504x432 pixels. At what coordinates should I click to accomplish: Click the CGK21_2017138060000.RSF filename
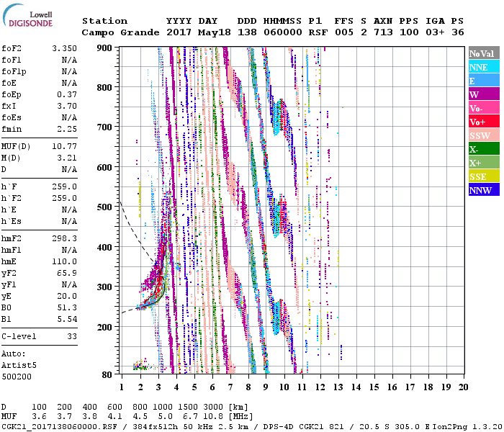click(x=59, y=427)
